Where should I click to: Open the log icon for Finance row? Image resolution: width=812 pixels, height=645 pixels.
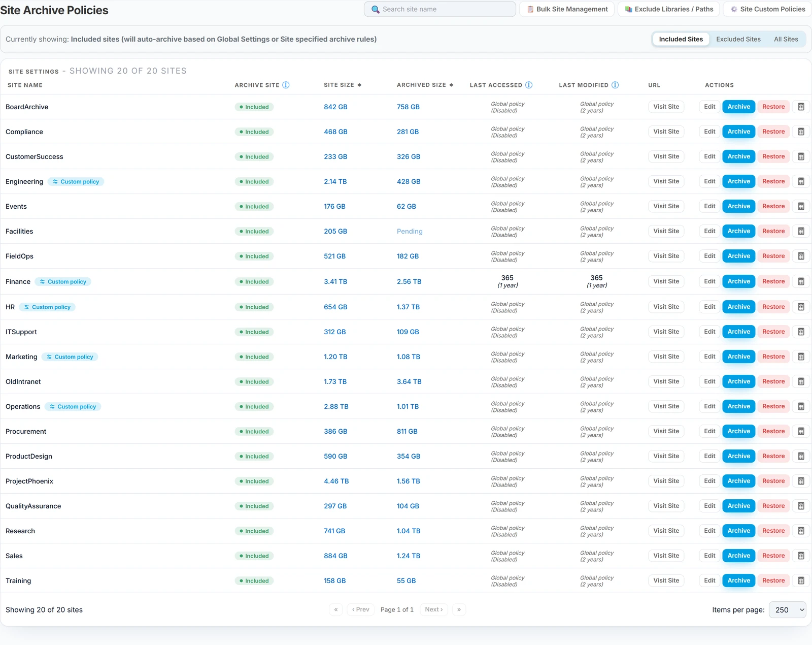pyautogui.click(x=801, y=281)
